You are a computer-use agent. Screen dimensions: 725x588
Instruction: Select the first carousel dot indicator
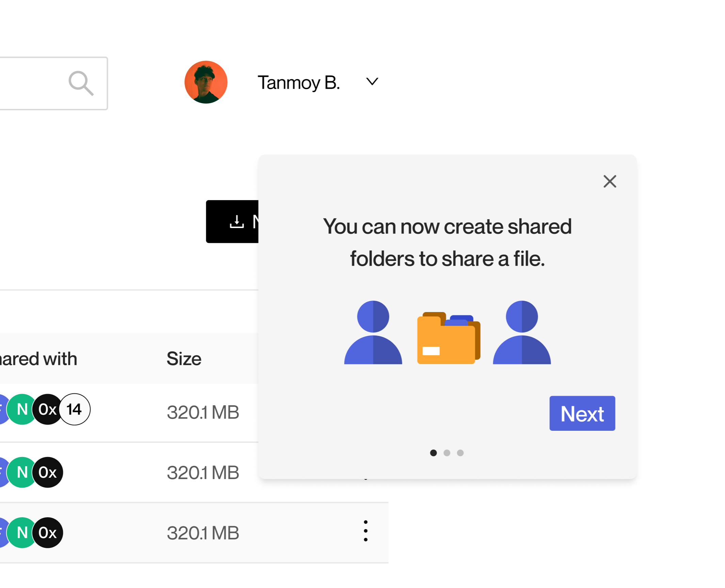pyautogui.click(x=434, y=453)
